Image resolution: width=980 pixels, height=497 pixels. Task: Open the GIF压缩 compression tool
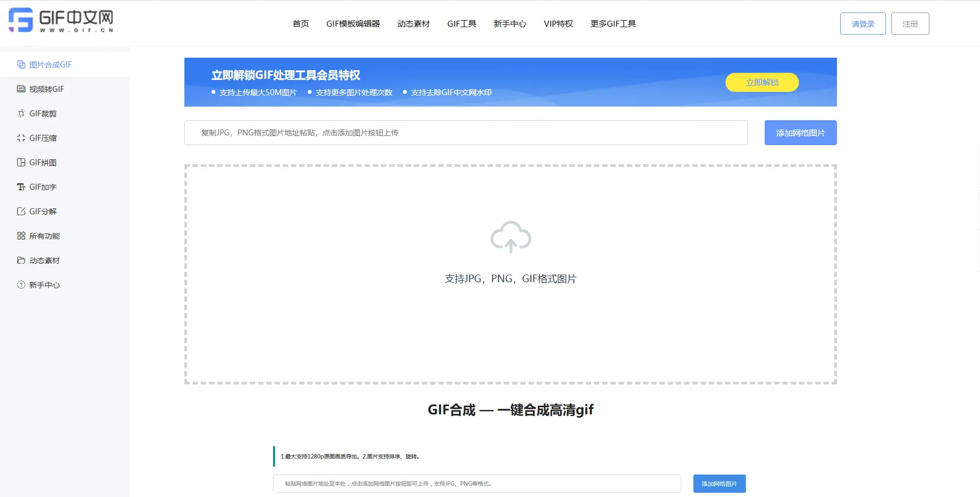pos(44,138)
